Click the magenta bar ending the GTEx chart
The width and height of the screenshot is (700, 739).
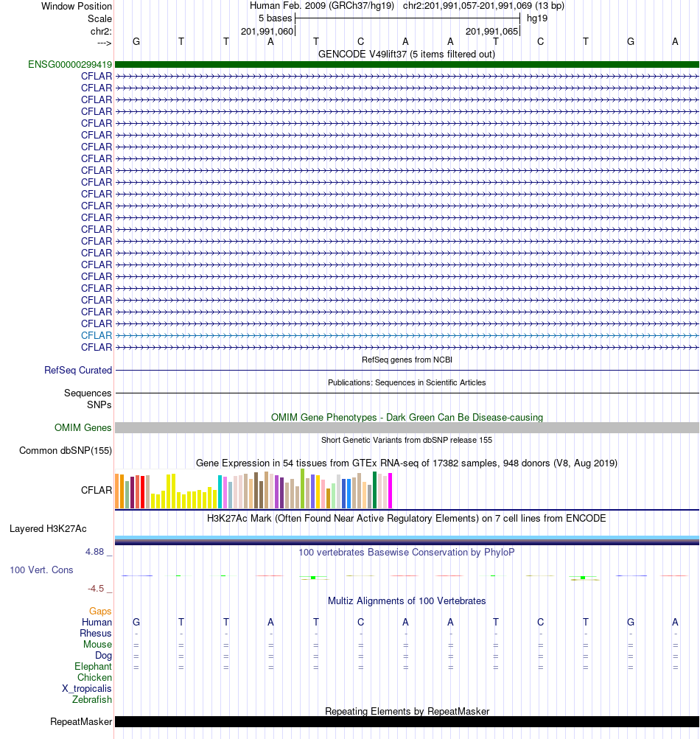click(x=390, y=491)
